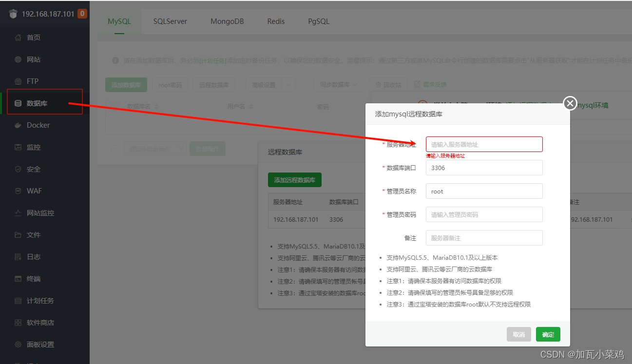Image resolution: width=632 pixels, height=364 pixels.
Task: Click the 计划任务 link in the notice
Action: point(213,60)
